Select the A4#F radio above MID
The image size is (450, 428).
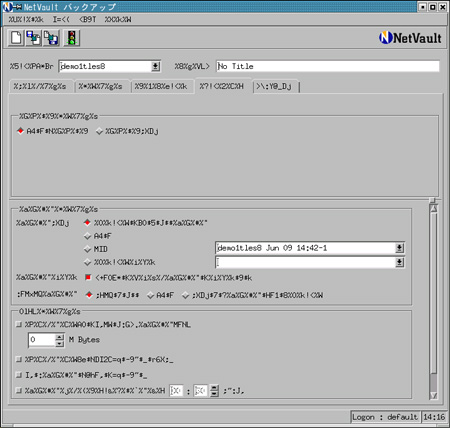click(x=88, y=236)
